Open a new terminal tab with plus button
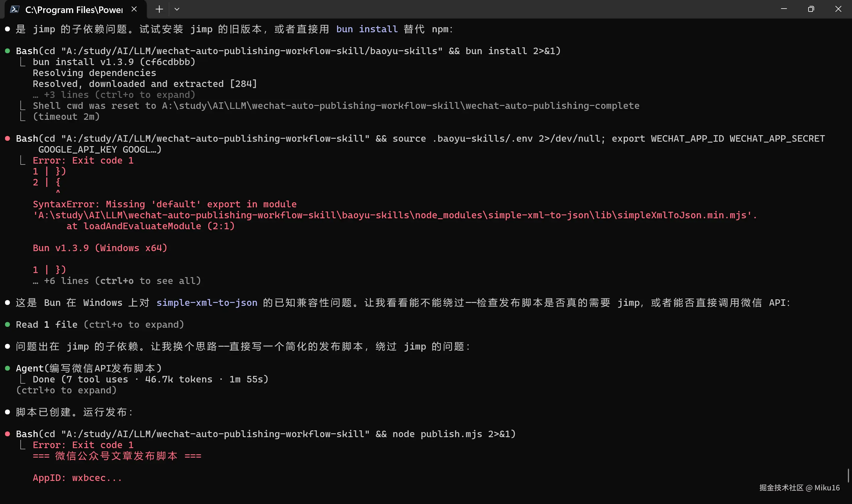The width and height of the screenshot is (852, 504). click(159, 9)
